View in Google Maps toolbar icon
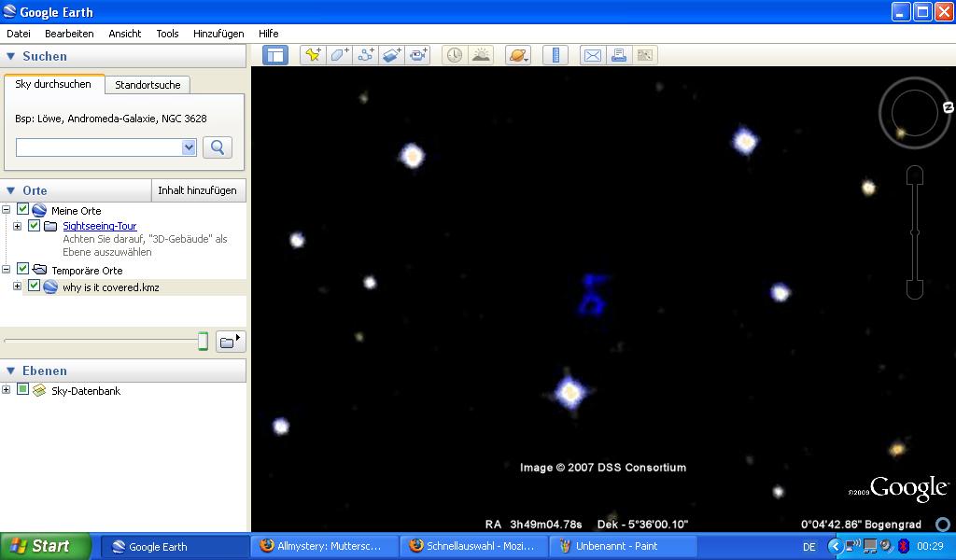 [645, 55]
